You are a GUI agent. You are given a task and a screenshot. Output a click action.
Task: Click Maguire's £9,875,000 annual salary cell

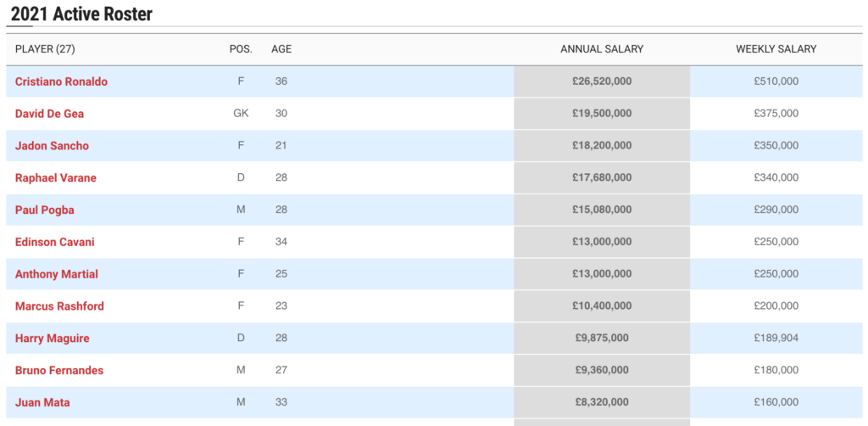602,339
